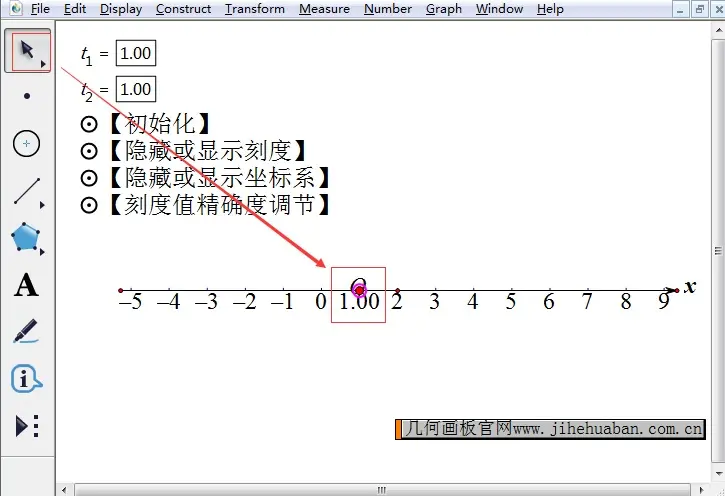Expand the Graph menu
This screenshot has height=496, width=725.
pos(443,9)
